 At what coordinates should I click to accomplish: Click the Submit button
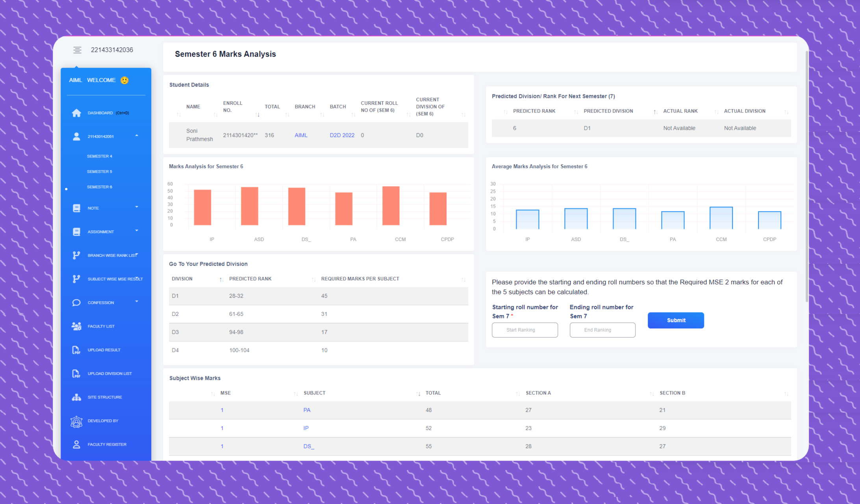(x=676, y=320)
